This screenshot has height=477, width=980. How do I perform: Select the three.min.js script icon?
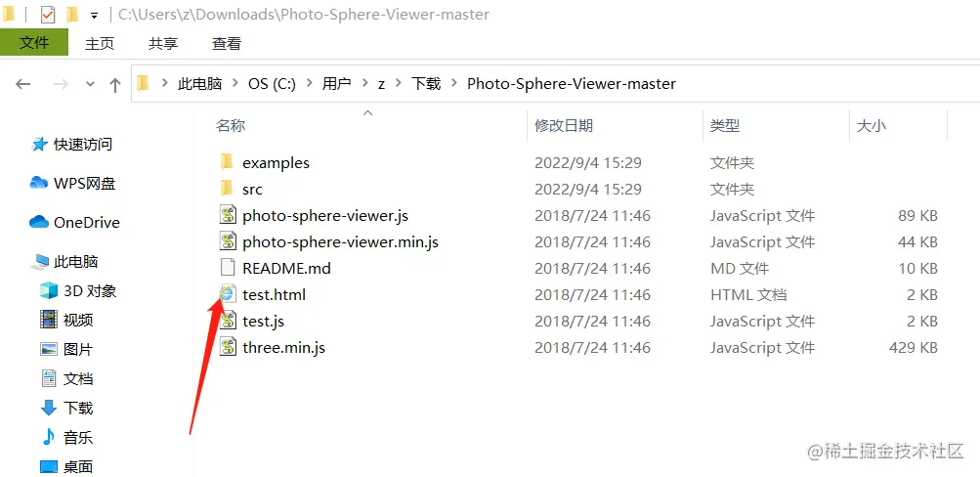228,347
